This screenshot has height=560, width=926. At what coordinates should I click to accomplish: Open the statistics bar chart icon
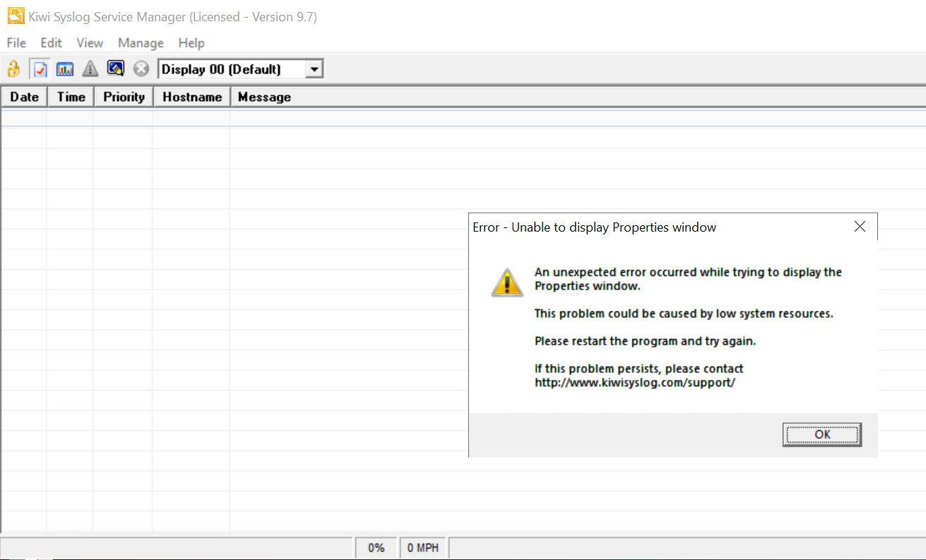coord(65,69)
